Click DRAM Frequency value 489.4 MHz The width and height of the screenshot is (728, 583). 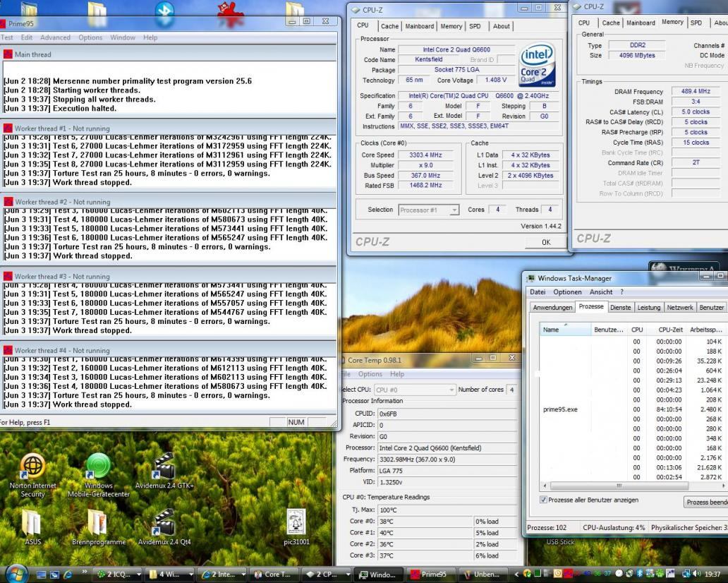point(695,92)
